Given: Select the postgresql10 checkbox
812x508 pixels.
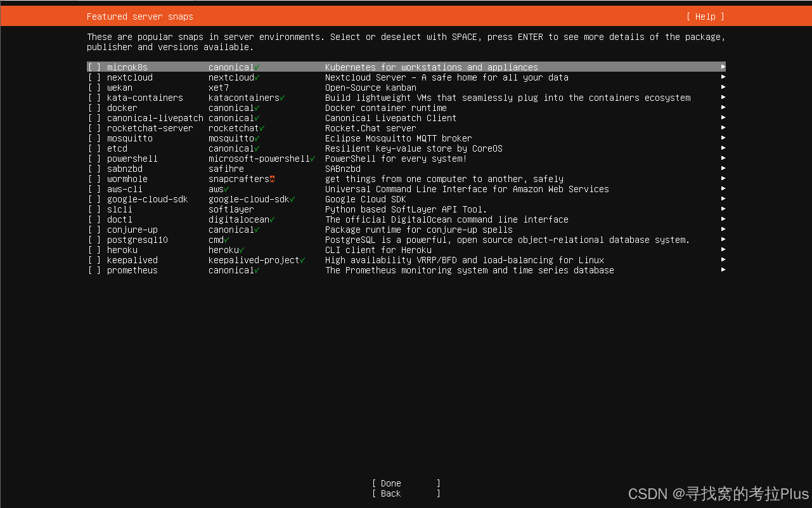Looking at the screenshot, I should (x=94, y=240).
